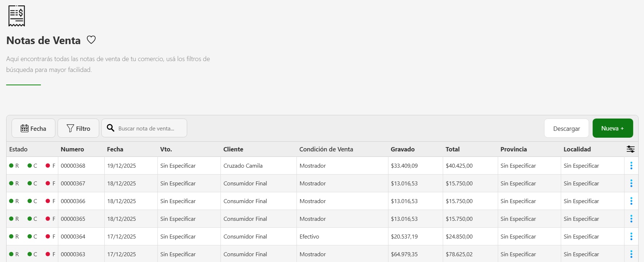Open three-dot menu for note 00000367
644x262 pixels.
click(631, 183)
